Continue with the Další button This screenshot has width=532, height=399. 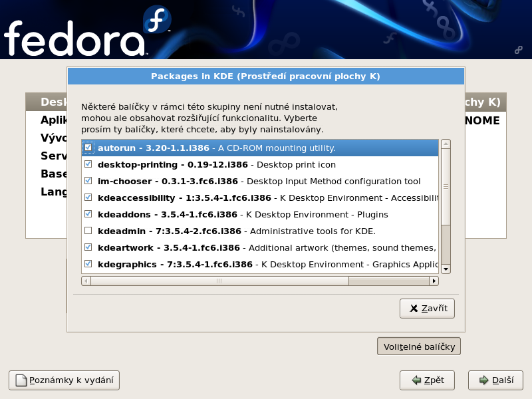(x=495, y=380)
